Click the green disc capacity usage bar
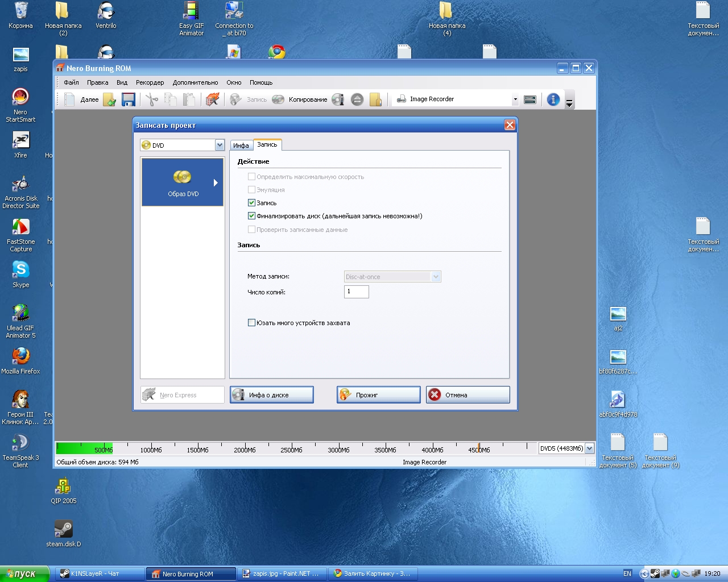 click(84, 448)
